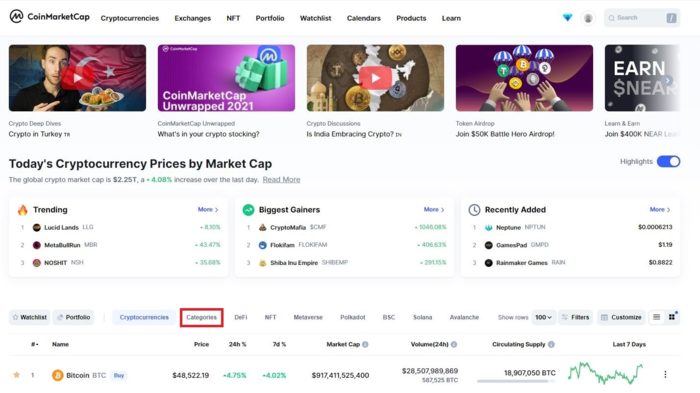Click the Bitcoin circulating supply progress bar

[516, 381]
